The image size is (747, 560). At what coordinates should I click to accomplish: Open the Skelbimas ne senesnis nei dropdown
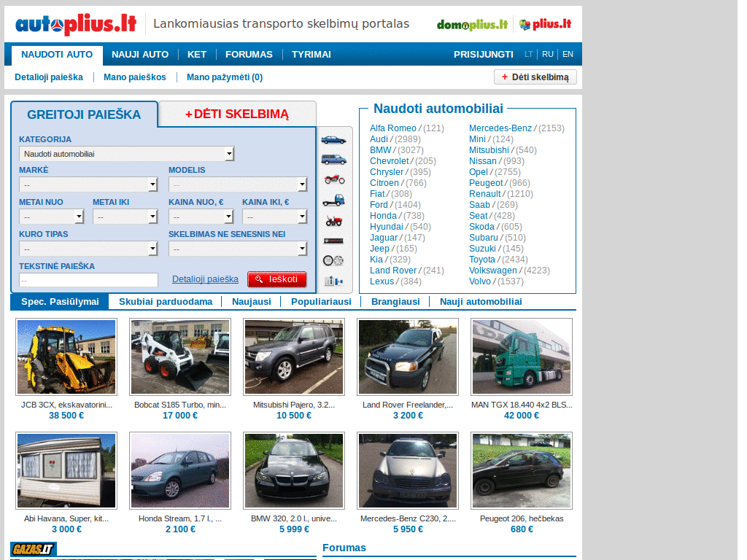tap(238, 249)
